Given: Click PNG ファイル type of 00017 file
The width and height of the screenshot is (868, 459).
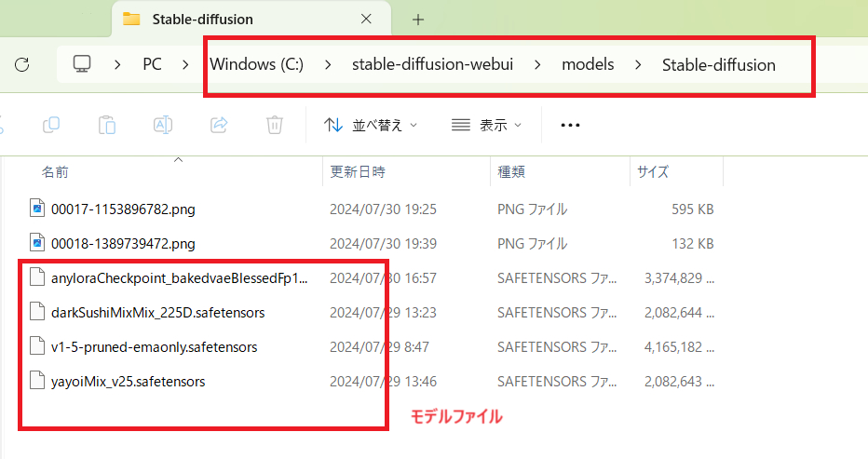Looking at the screenshot, I should pos(532,209).
